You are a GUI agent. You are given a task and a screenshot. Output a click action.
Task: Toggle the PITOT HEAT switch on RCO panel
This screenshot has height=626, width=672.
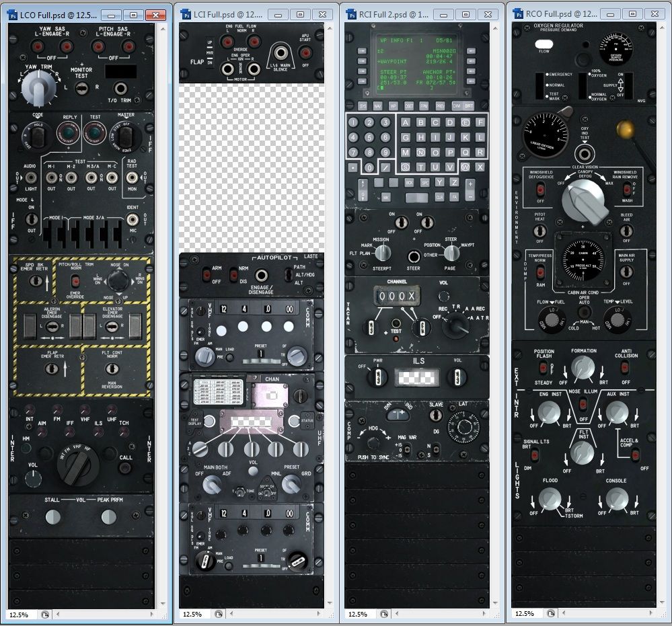(x=539, y=231)
